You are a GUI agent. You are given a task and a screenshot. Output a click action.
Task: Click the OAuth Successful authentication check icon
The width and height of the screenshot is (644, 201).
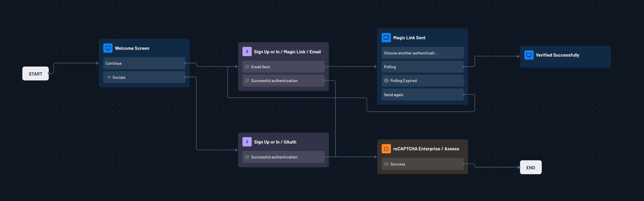click(x=247, y=157)
